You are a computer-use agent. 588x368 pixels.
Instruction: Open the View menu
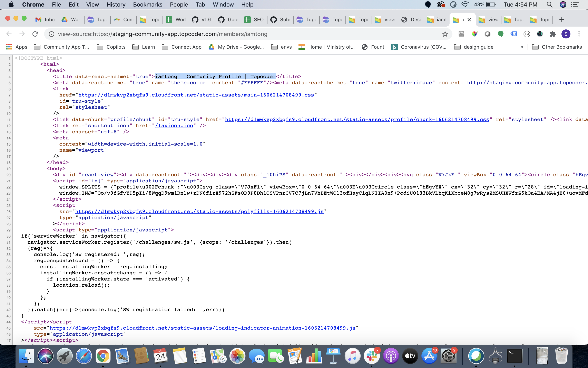92,4
